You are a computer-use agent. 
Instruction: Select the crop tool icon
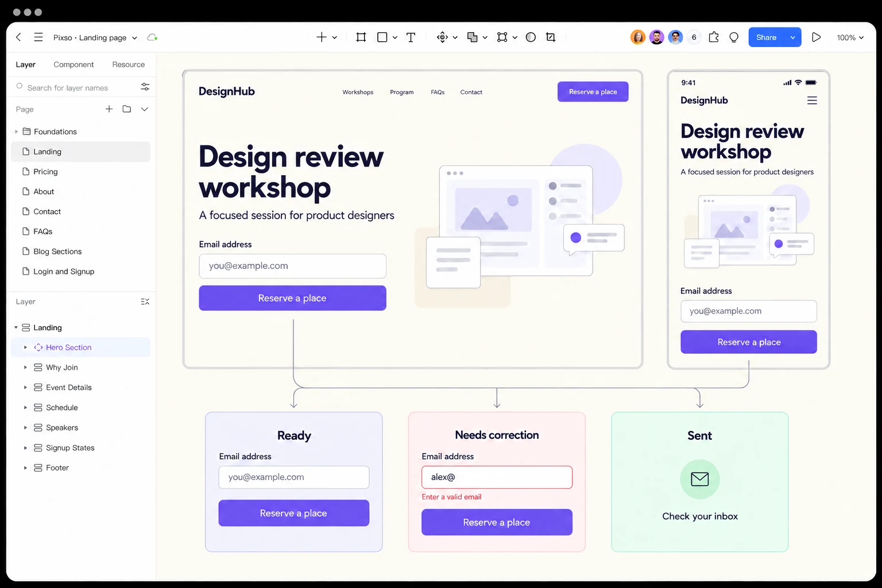point(551,37)
